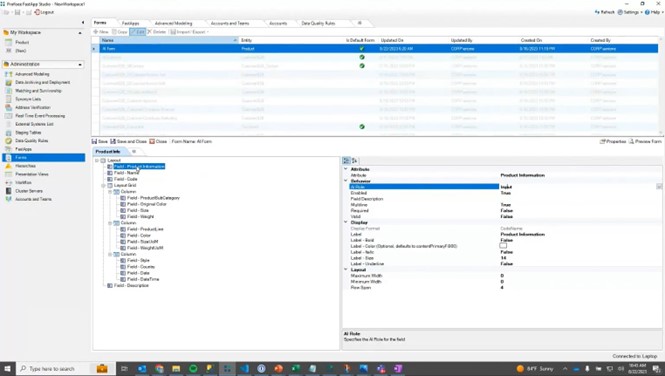
Task: Open Advanced Modeling in Administration sidebar
Action: click(32, 74)
